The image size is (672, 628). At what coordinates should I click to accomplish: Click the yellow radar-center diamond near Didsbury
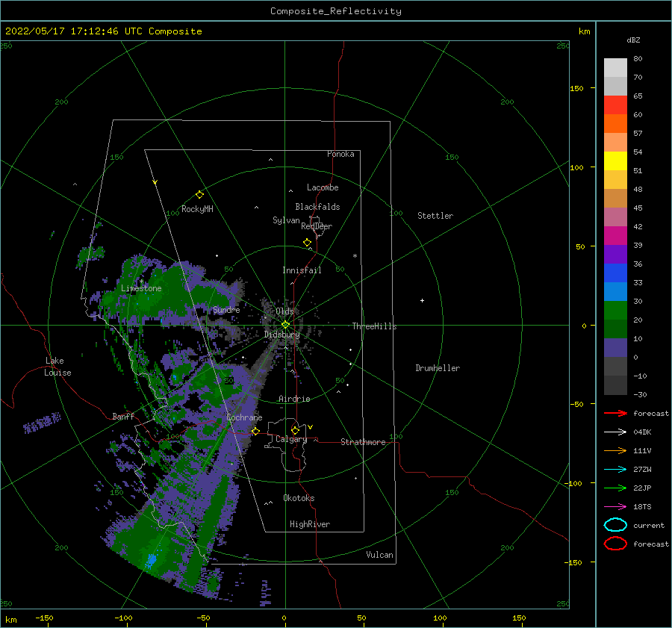click(285, 325)
